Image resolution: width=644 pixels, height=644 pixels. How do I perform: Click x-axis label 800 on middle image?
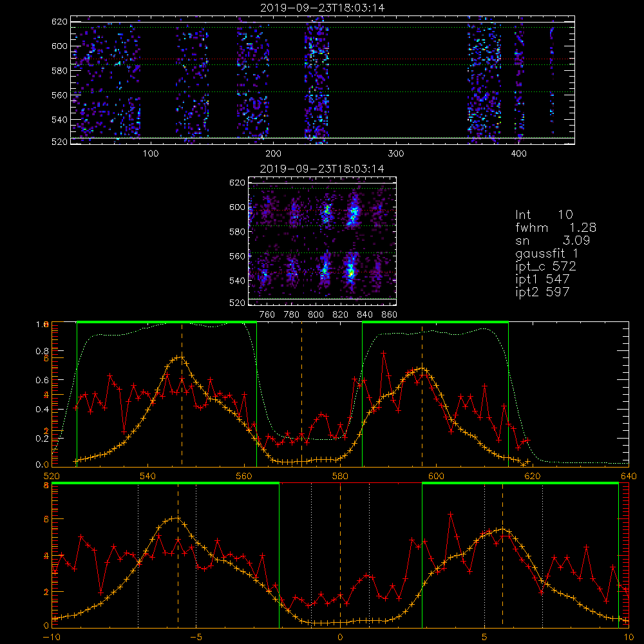click(316, 315)
